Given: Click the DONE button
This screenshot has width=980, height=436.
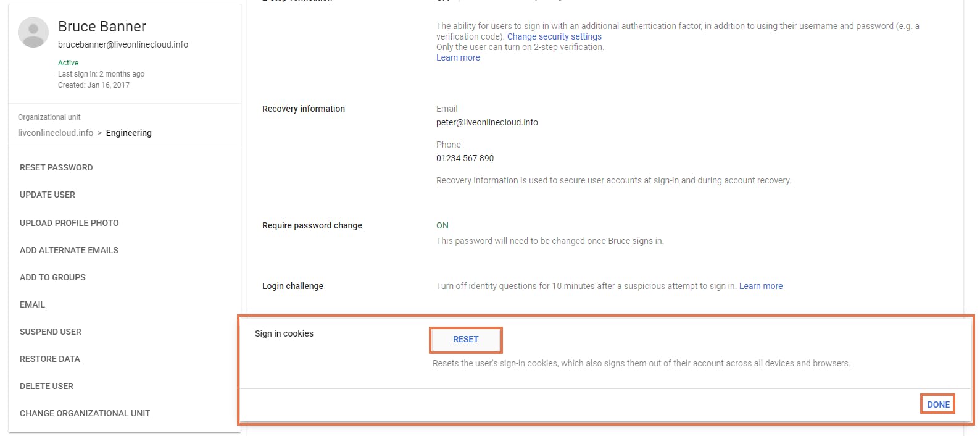Looking at the screenshot, I should [938, 405].
